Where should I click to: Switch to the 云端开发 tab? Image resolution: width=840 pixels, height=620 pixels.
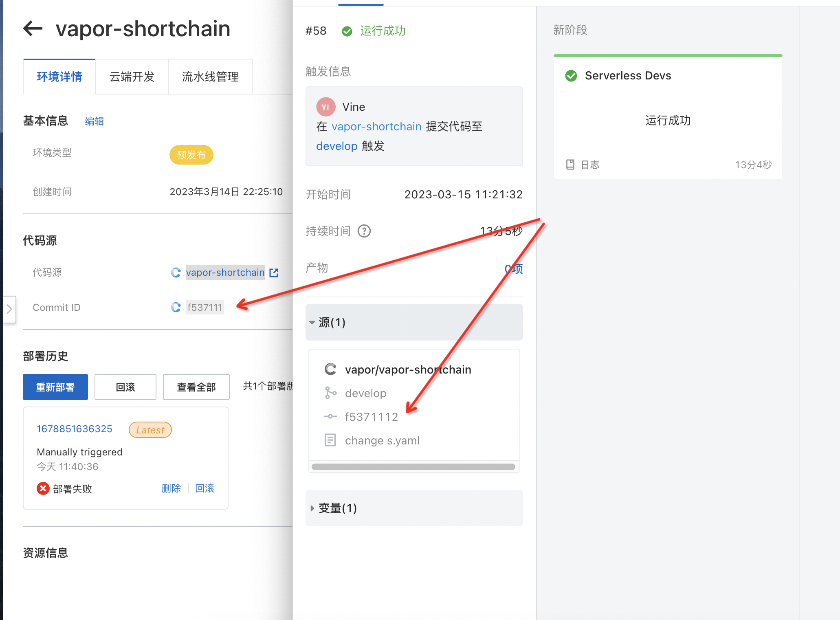click(x=132, y=77)
